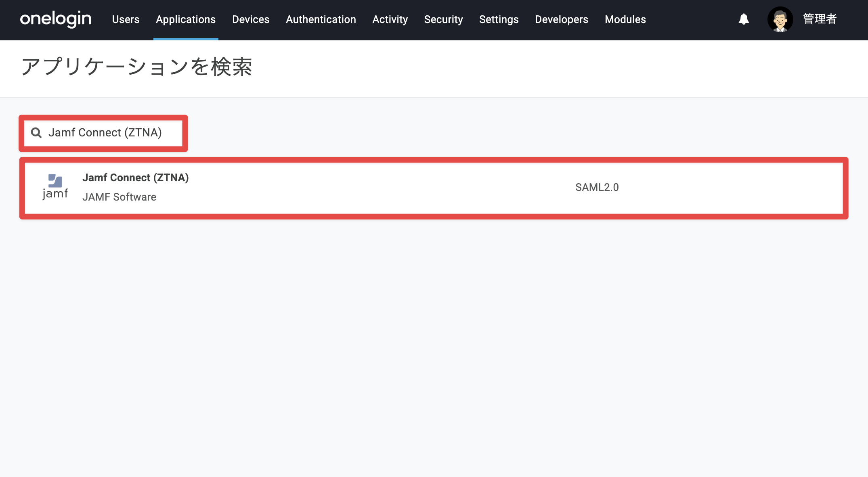Click the jamf logo in result row
The width and height of the screenshot is (868, 477).
tap(55, 187)
